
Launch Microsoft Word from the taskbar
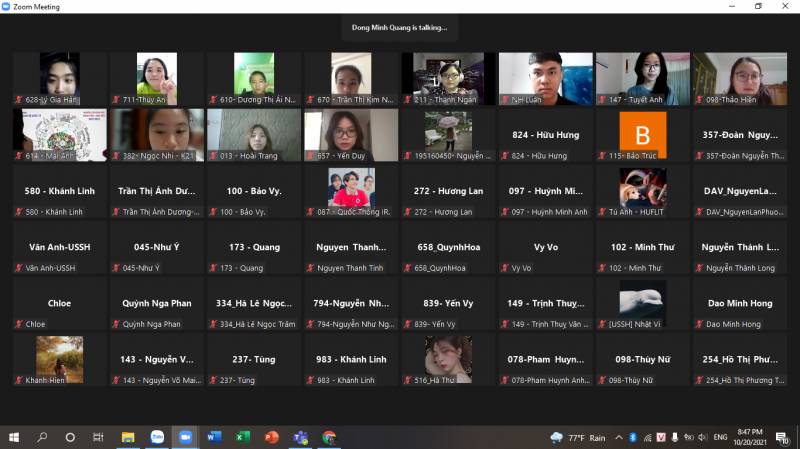pyautogui.click(x=213, y=437)
